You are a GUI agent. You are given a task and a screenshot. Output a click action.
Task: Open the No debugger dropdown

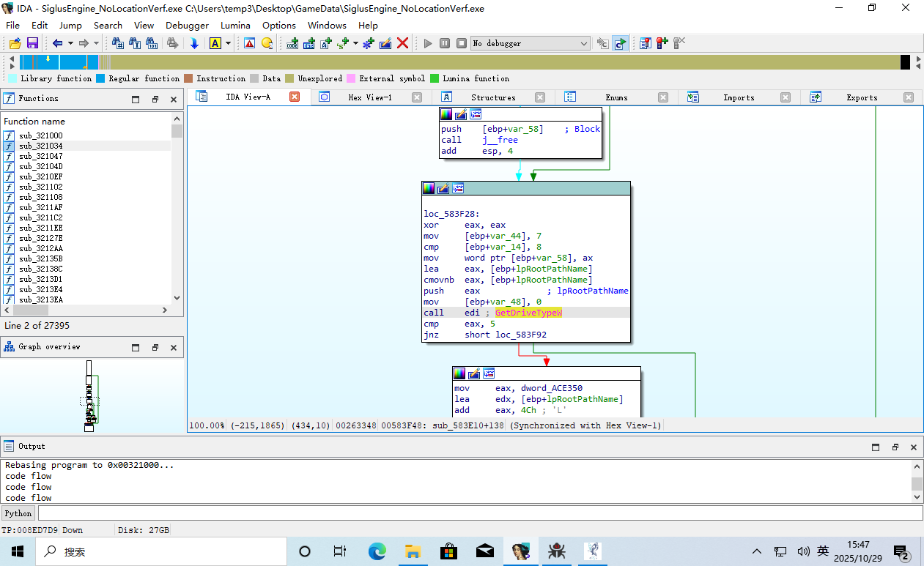click(583, 44)
